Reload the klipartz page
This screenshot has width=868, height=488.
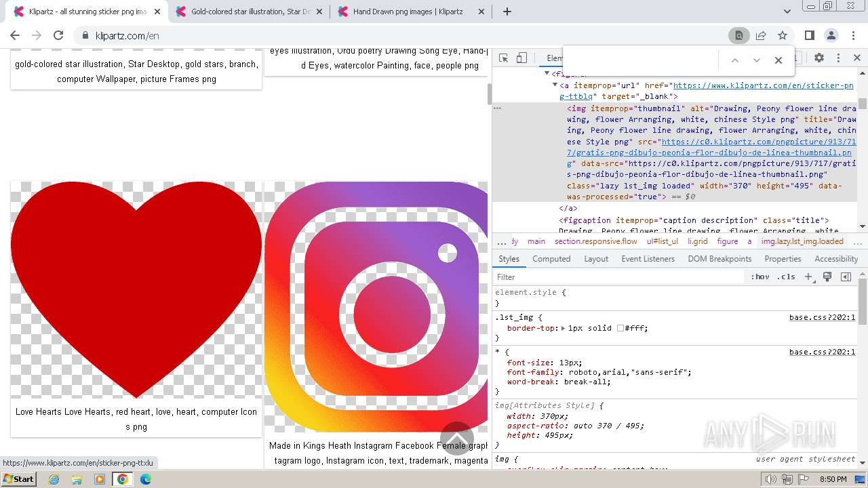pos(58,35)
